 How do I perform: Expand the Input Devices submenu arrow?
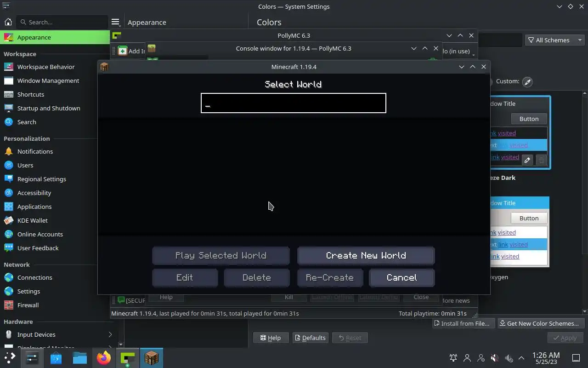(x=110, y=334)
